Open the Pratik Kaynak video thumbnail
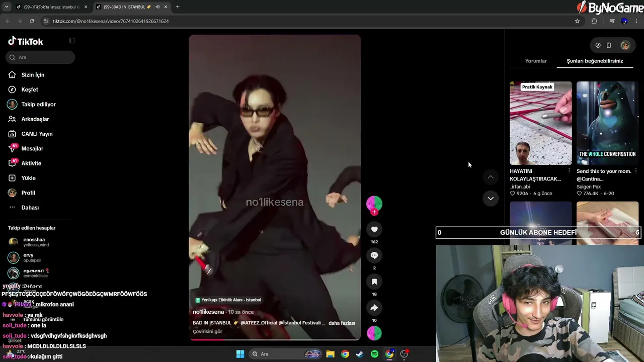Screen dimensions: 644x362 (x=541, y=123)
